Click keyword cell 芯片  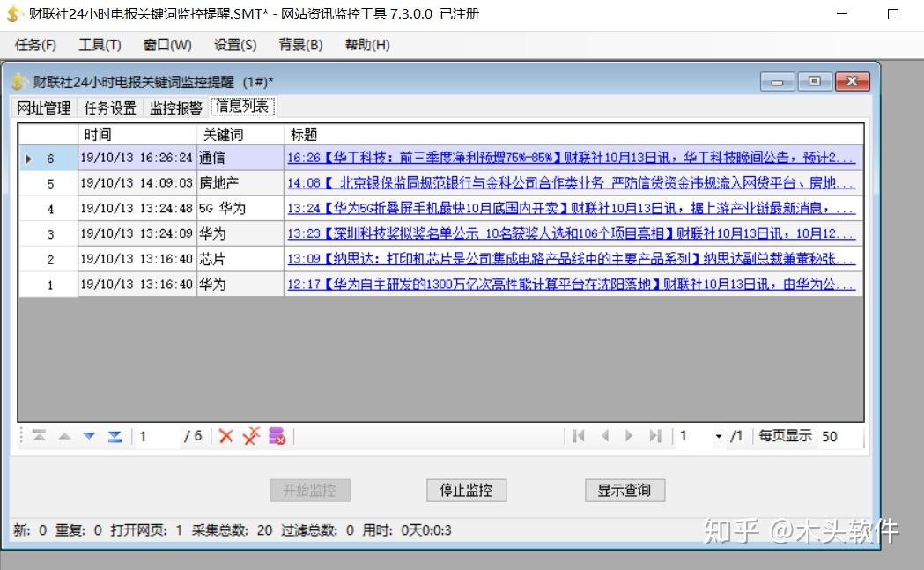point(240,259)
